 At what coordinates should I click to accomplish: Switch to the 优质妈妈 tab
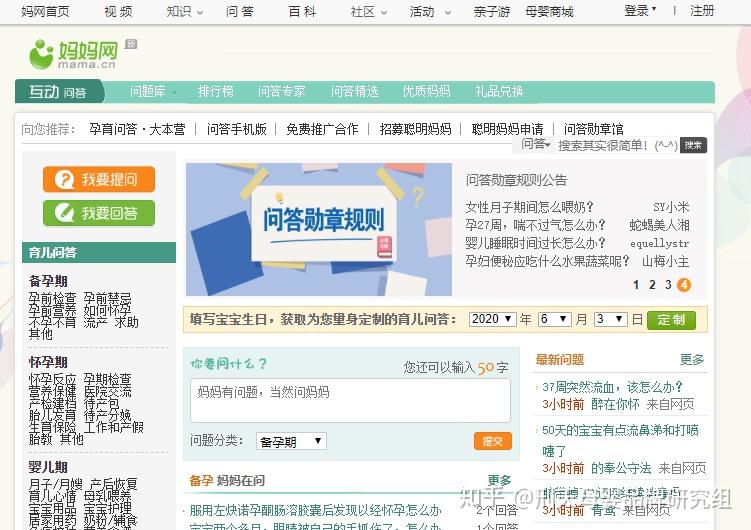pos(426,91)
